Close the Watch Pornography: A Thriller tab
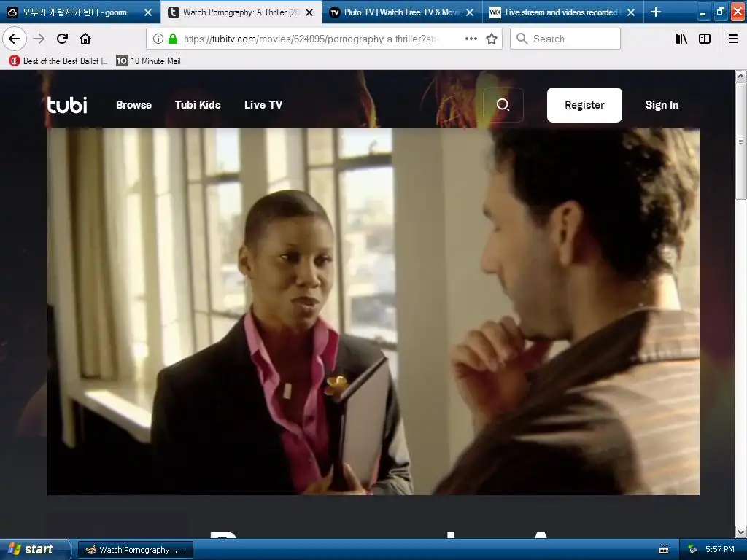747x560 pixels. (309, 12)
